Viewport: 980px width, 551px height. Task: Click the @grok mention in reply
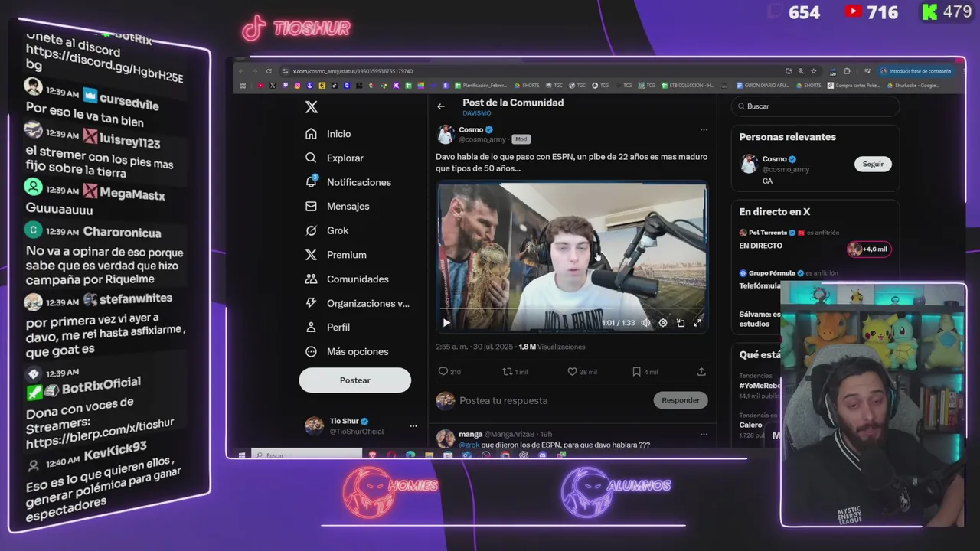pos(469,445)
